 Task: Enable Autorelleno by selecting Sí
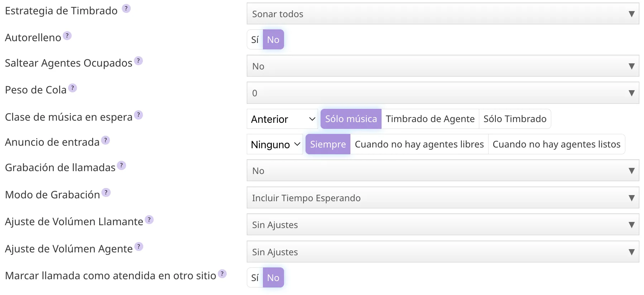[255, 39]
